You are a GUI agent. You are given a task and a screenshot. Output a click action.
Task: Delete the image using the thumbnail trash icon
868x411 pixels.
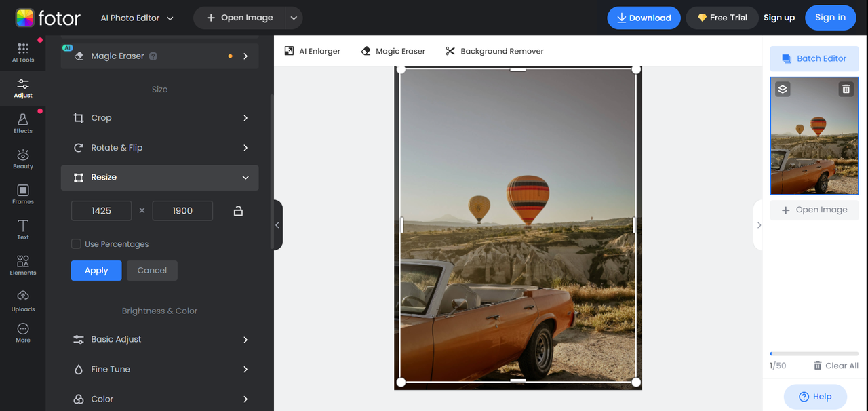coord(846,89)
